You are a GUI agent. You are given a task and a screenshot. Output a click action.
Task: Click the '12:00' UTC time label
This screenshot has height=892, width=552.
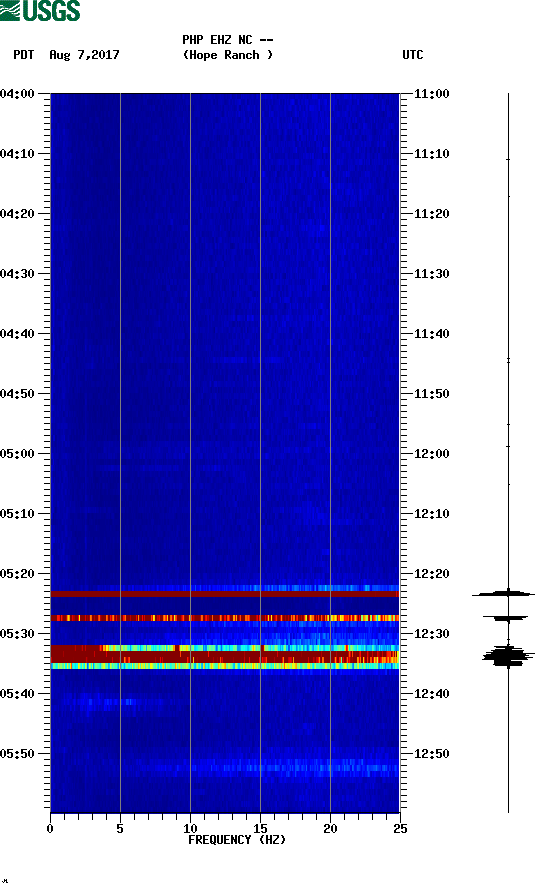[431, 454]
